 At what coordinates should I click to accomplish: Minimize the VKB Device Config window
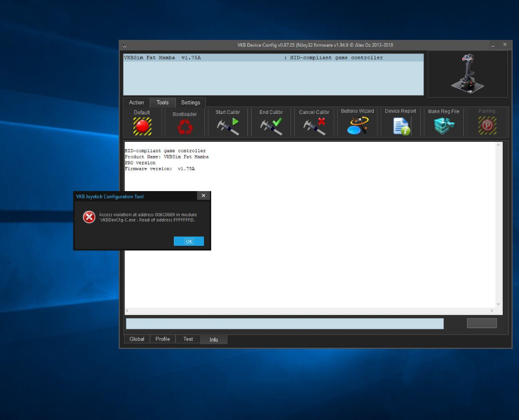pyautogui.click(x=493, y=45)
